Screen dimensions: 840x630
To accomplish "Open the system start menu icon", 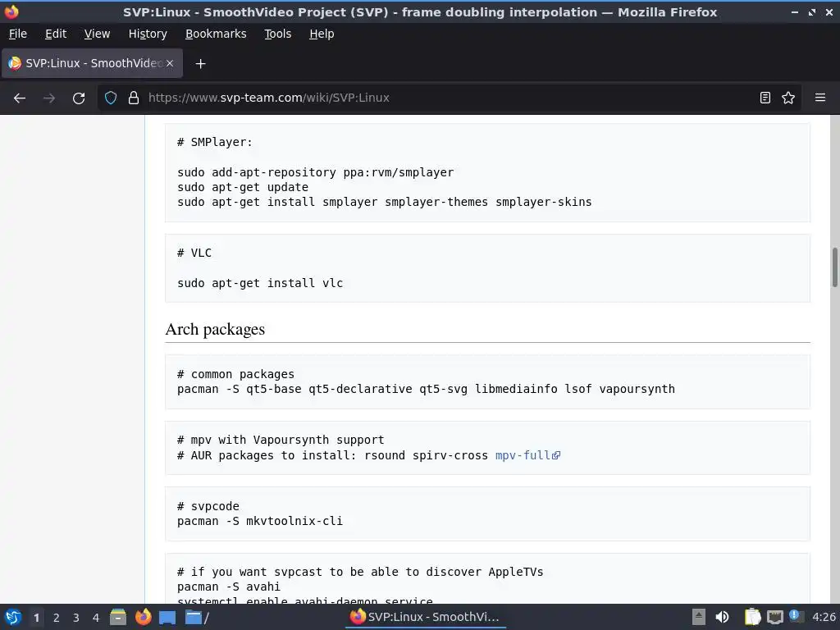I will [13, 617].
